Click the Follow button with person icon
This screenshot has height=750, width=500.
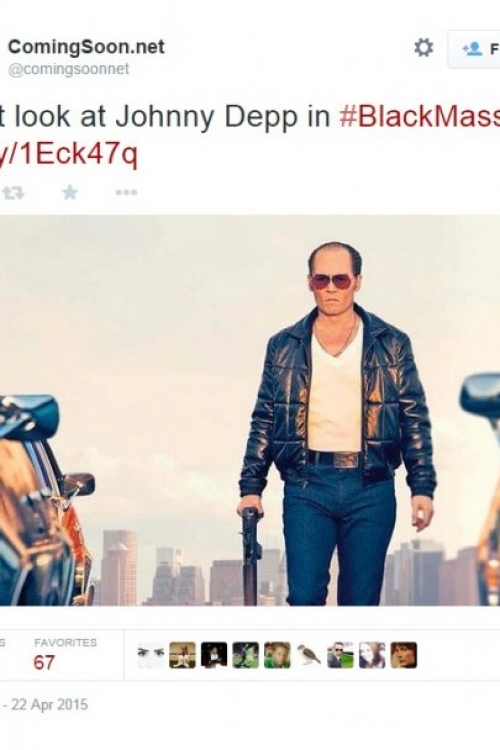coord(474,49)
